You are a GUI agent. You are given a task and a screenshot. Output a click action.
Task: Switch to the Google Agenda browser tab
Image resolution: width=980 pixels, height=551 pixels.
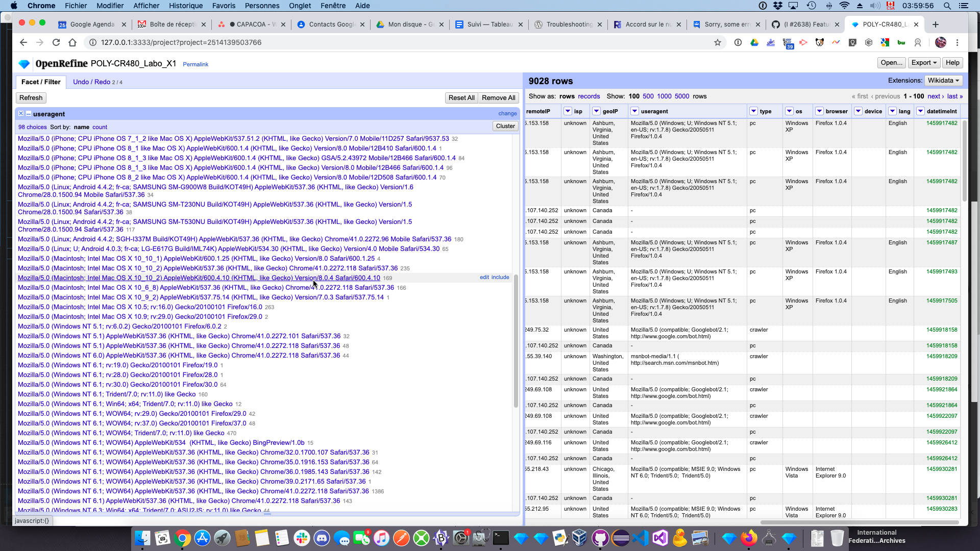pyautogui.click(x=92, y=24)
